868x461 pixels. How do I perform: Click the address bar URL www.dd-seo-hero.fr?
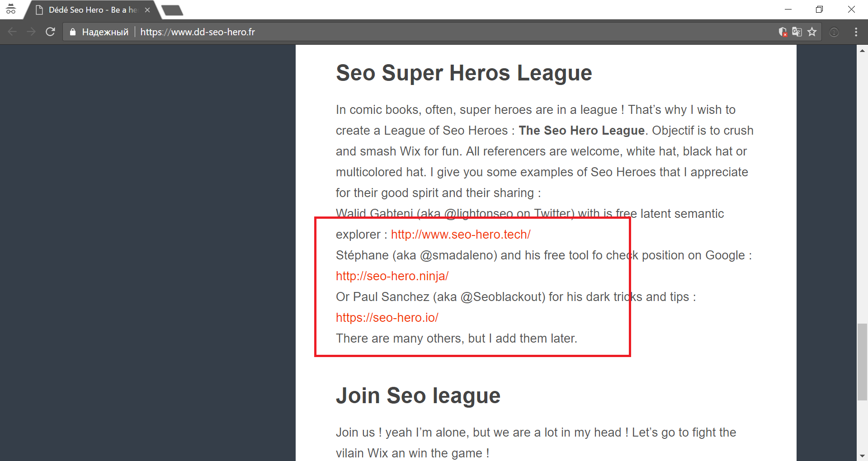(198, 32)
